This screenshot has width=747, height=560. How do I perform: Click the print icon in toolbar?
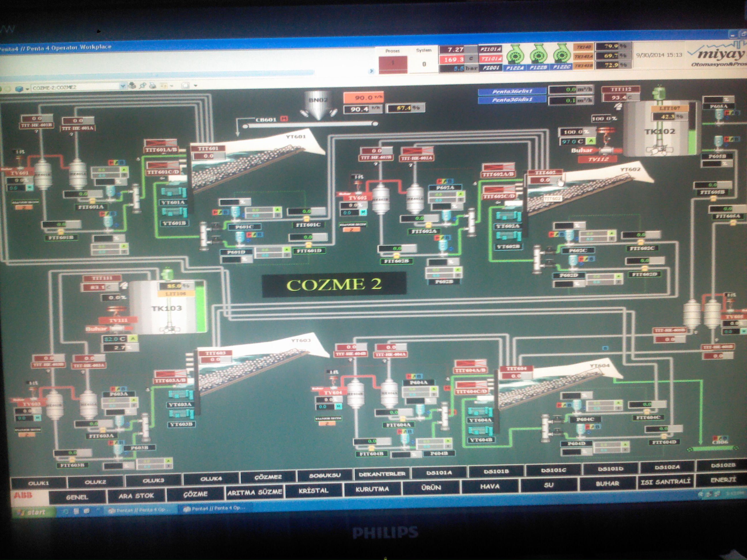(x=153, y=86)
